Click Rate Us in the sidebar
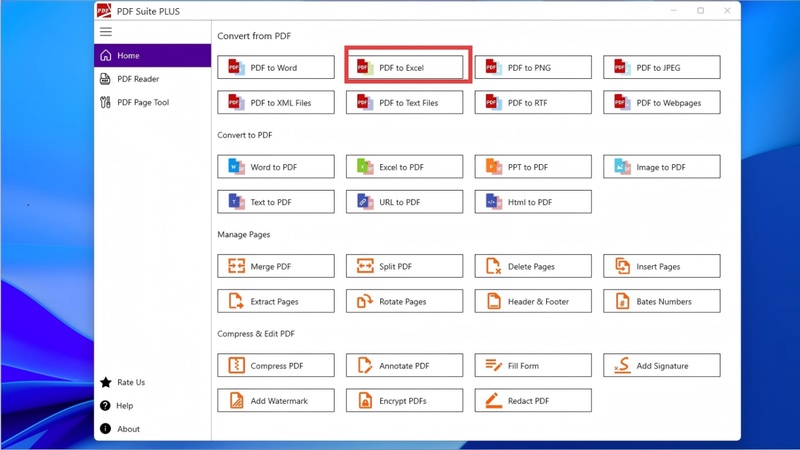Viewport: 800px width, 450px height. tap(153, 382)
